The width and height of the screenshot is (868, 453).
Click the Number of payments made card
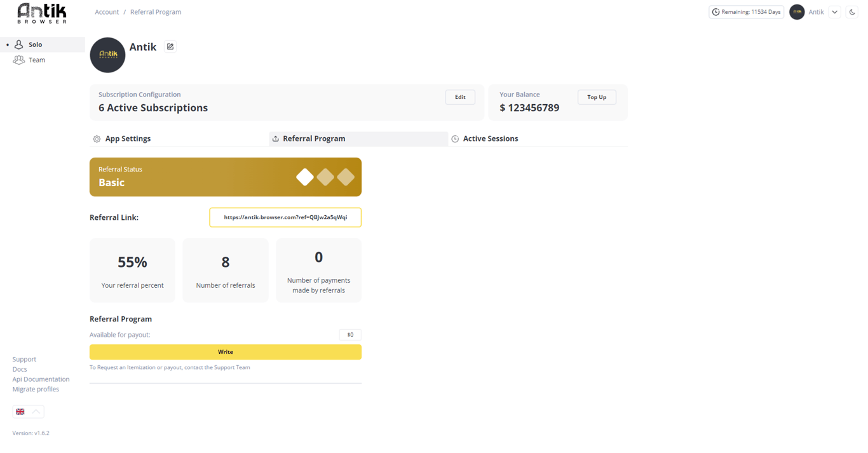(318, 270)
